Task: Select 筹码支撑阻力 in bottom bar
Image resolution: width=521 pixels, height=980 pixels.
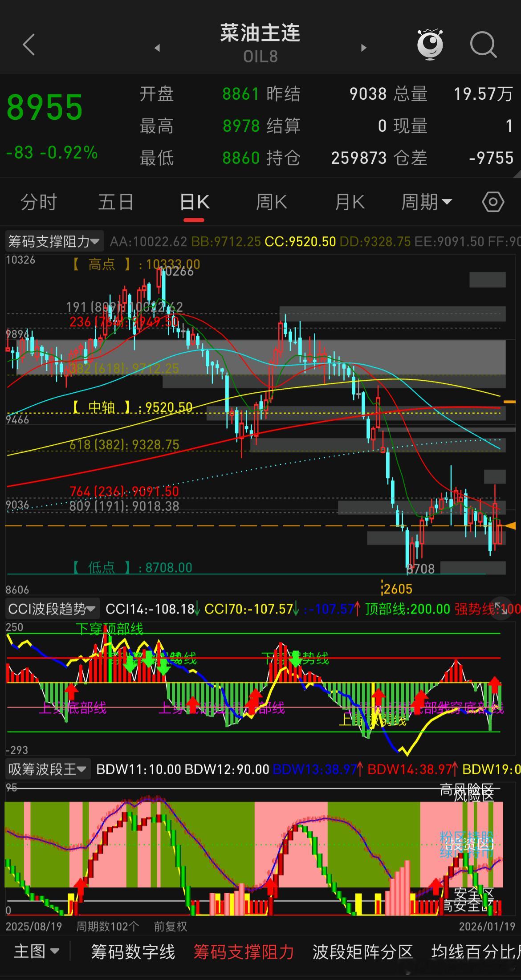Action: [244, 952]
